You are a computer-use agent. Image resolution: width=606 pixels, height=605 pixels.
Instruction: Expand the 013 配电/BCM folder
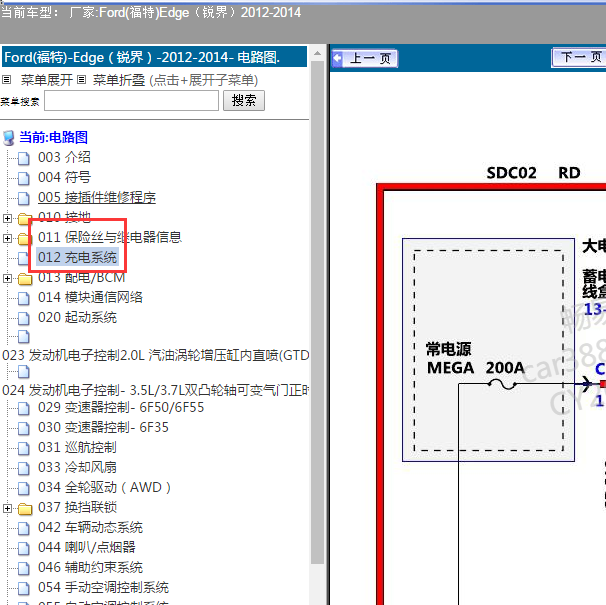click(7, 278)
